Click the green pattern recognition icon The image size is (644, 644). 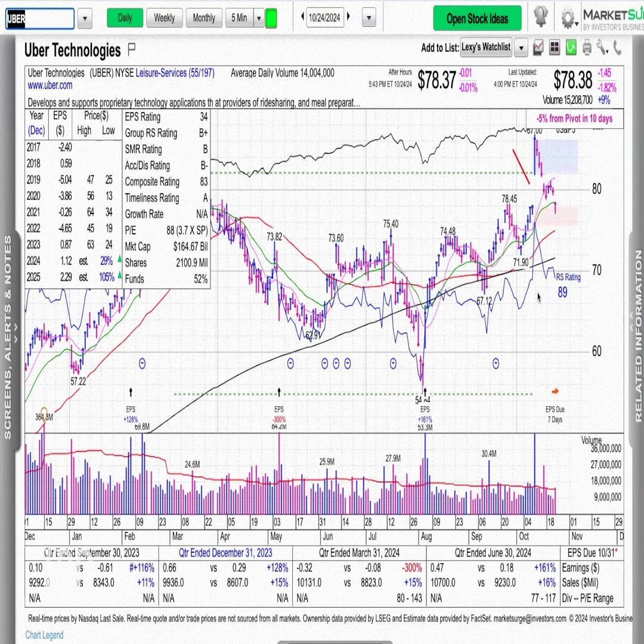pos(571,48)
